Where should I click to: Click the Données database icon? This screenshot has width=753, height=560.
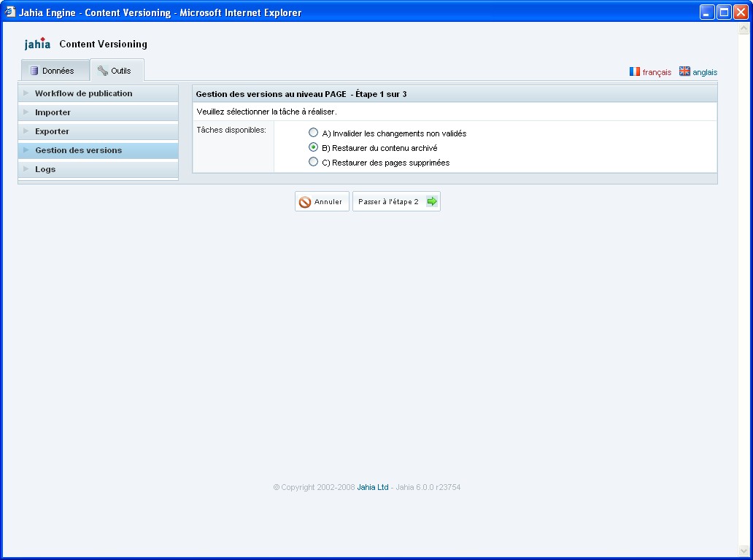pos(34,71)
